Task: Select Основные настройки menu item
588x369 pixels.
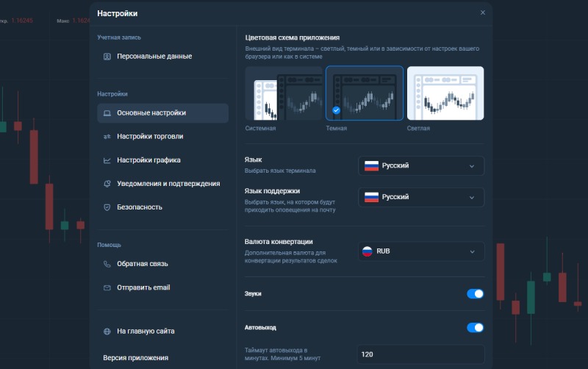Action: click(x=162, y=113)
